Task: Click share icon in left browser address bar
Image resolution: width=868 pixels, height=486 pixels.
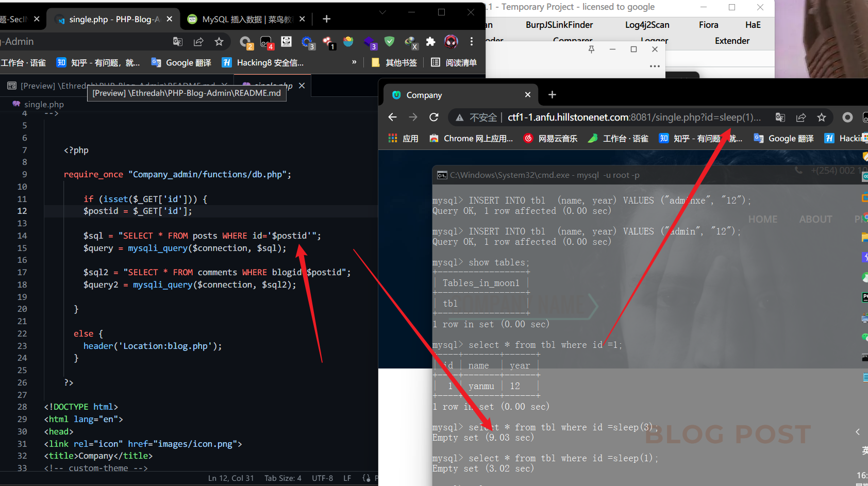Action: pos(198,42)
